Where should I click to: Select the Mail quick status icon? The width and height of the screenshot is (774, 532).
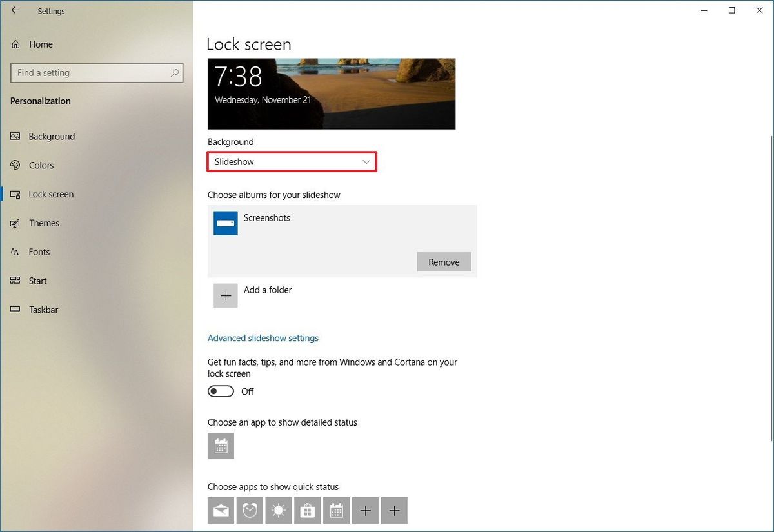click(x=221, y=510)
